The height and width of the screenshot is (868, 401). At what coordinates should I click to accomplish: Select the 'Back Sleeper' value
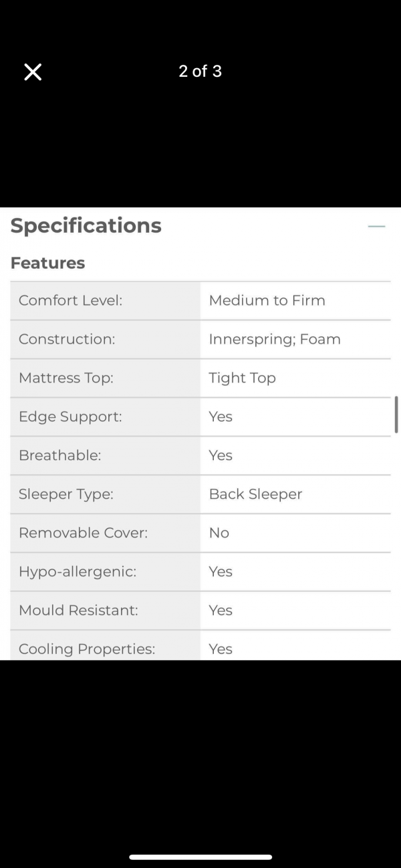[x=255, y=494]
